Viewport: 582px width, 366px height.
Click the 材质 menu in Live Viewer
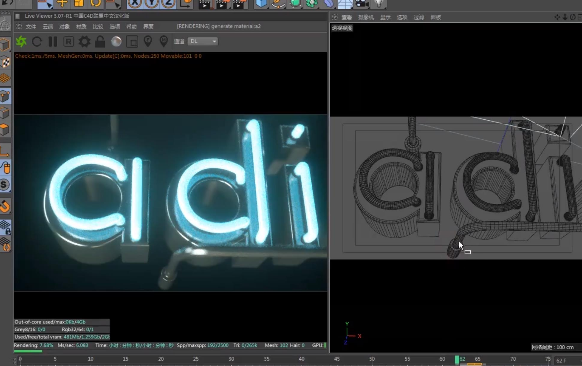point(81,26)
